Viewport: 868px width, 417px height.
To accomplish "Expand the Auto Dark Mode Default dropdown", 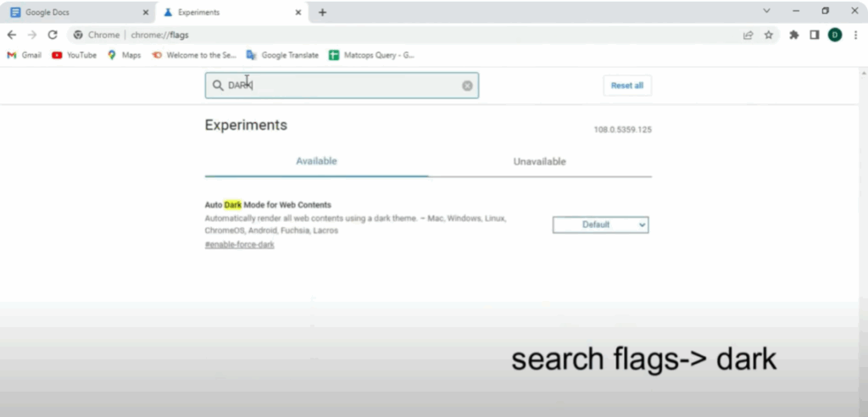I will [600, 225].
